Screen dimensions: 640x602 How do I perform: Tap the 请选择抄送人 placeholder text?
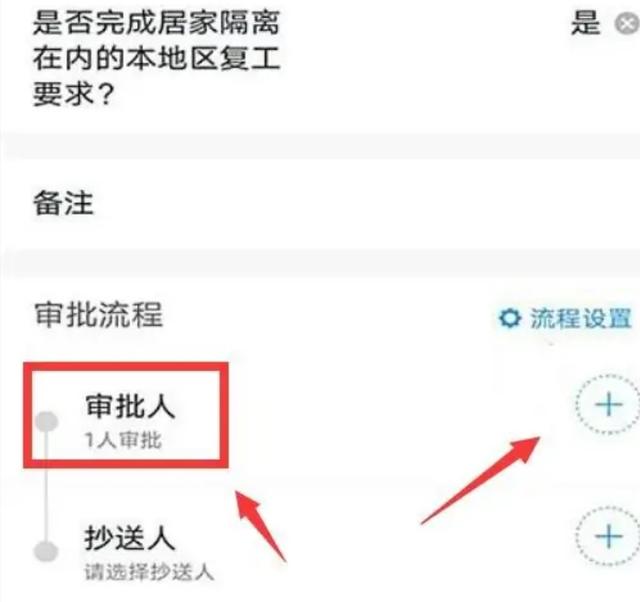tap(149, 571)
